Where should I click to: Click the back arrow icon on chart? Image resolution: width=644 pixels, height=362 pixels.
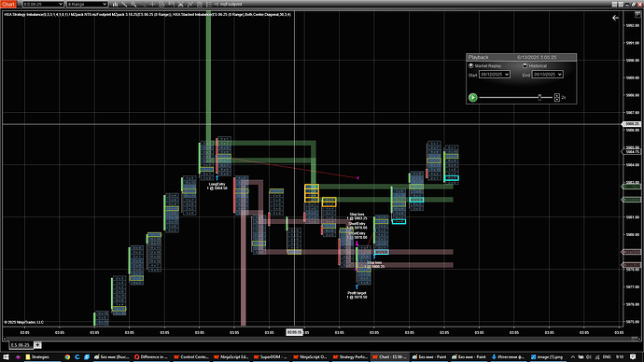(x=615, y=18)
